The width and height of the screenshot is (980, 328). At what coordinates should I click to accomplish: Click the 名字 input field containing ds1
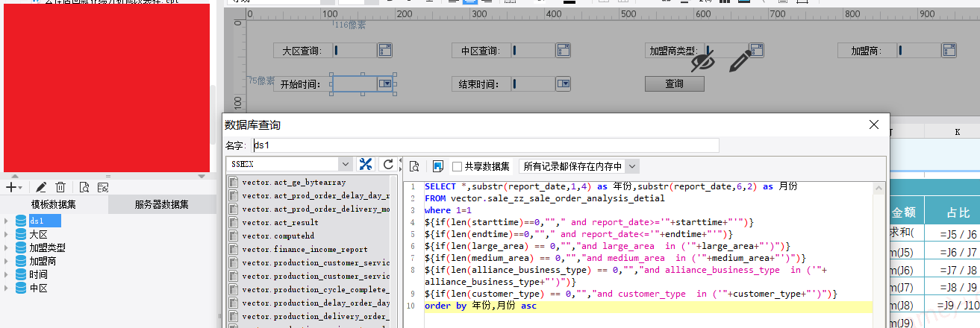(x=484, y=145)
